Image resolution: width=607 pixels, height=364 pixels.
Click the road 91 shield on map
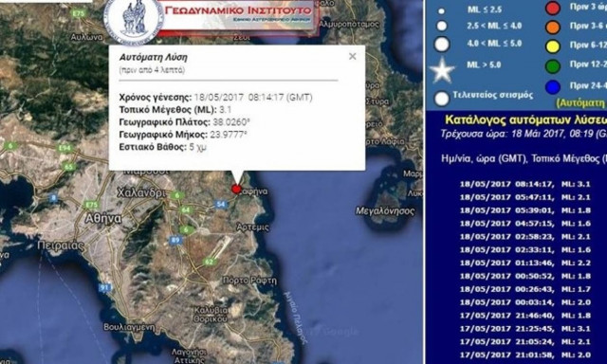click(x=104, y=288)
